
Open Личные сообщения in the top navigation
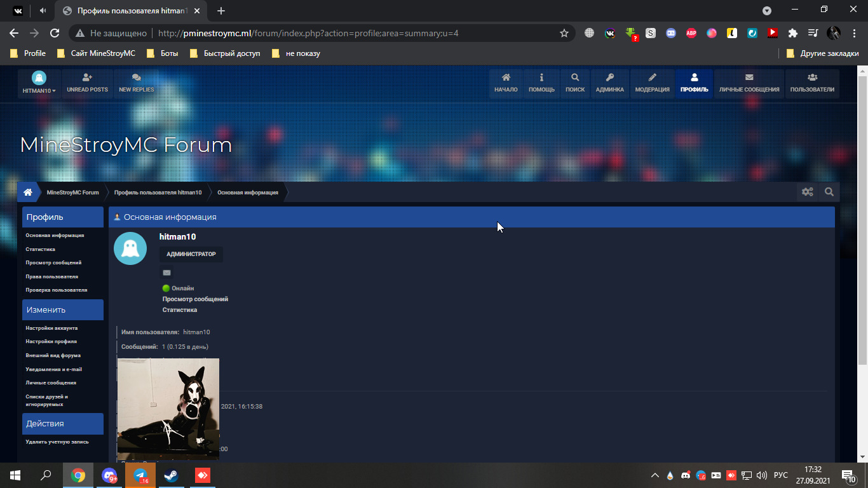pos(749,83)
